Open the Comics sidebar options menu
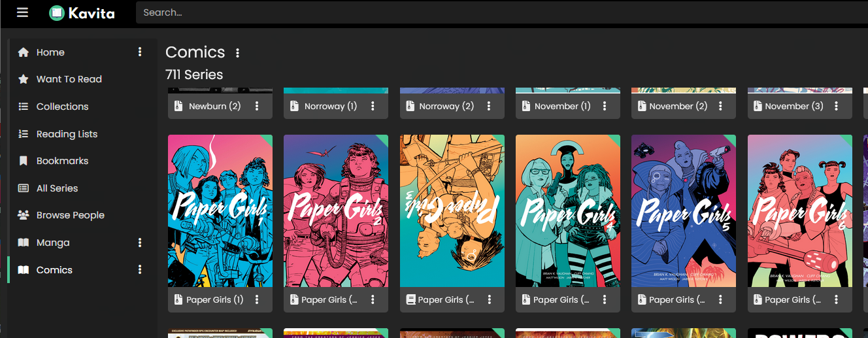 coord(140,270)
